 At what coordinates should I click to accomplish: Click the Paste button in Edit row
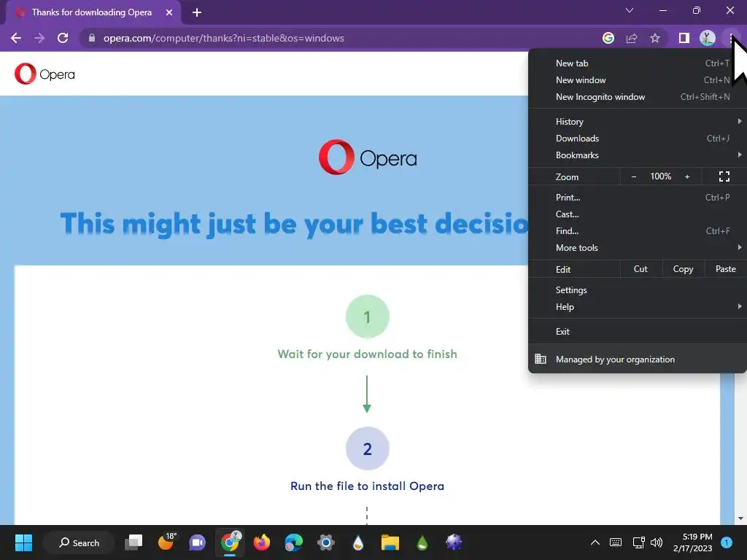click(x=726, y=269)
